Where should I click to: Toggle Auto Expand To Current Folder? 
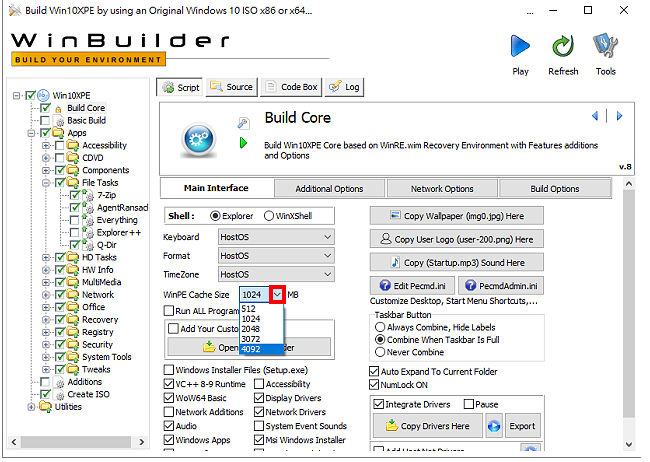pos(374,371)
